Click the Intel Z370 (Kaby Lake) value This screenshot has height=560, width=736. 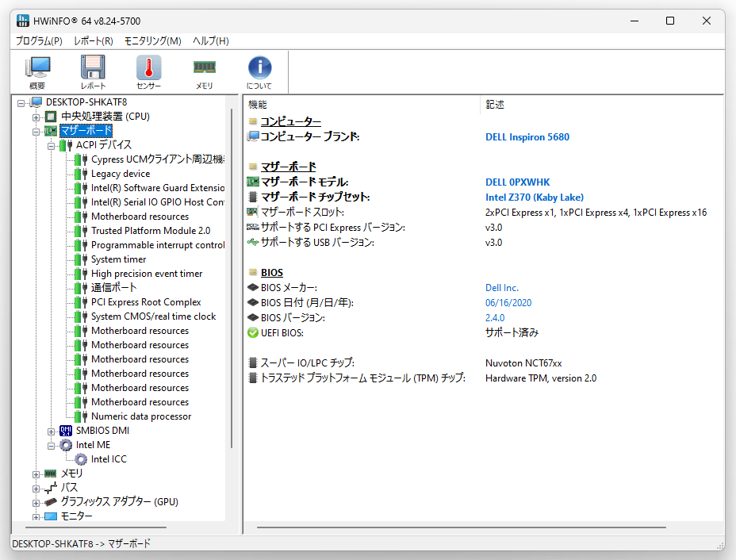click(535, 198)
